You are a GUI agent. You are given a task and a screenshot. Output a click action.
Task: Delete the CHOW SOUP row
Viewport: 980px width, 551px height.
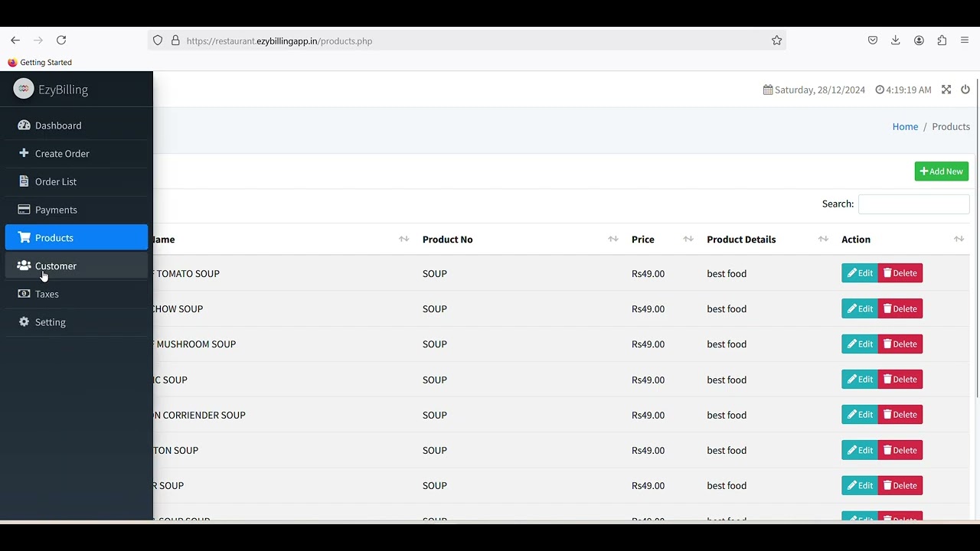tap(900, 308)
